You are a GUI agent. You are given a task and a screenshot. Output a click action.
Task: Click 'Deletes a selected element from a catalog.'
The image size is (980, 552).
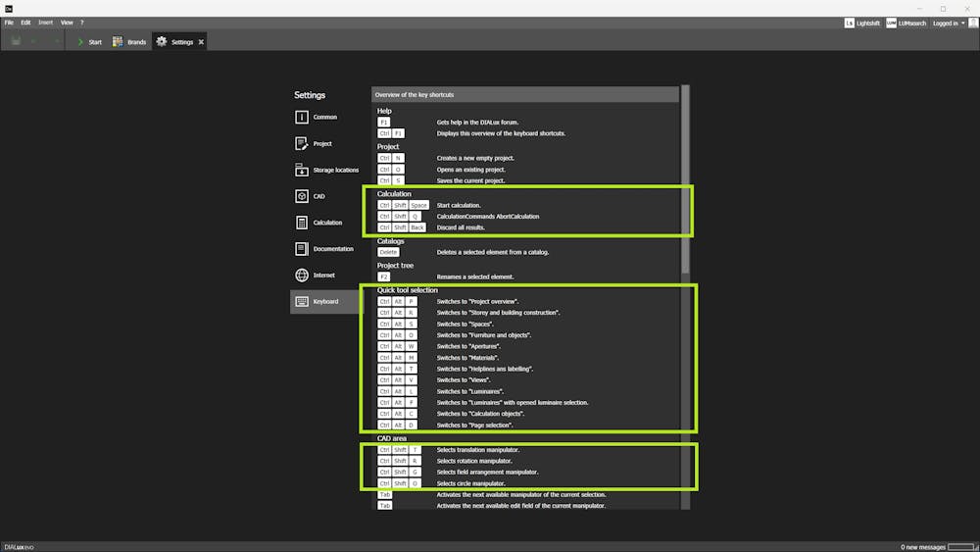[x=493, y=252]
